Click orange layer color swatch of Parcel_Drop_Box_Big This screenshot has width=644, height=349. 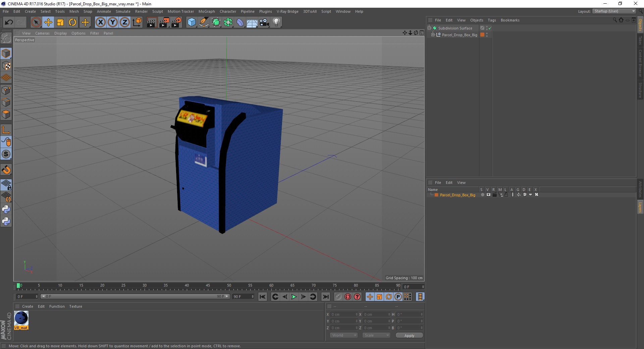tap(436, 195)
